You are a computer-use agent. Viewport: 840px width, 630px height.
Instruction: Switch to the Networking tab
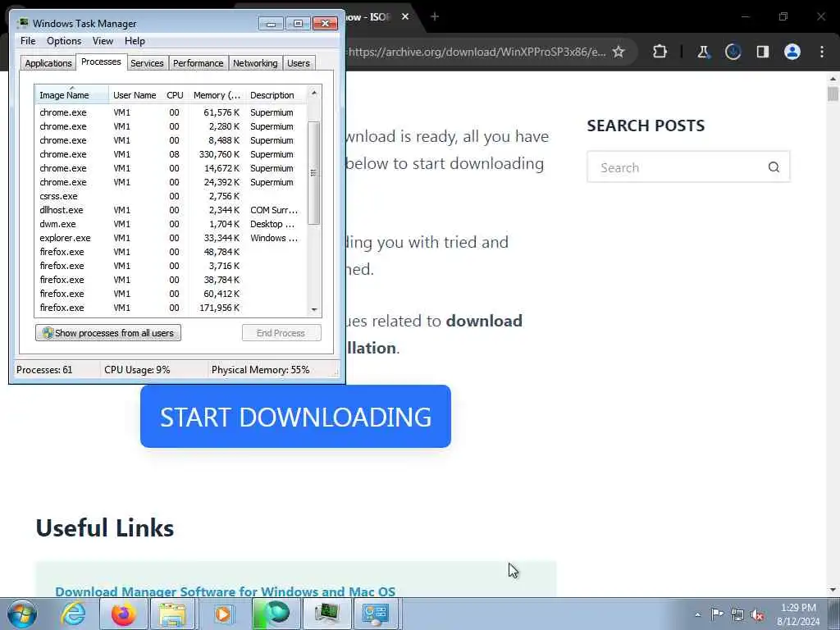255,63
